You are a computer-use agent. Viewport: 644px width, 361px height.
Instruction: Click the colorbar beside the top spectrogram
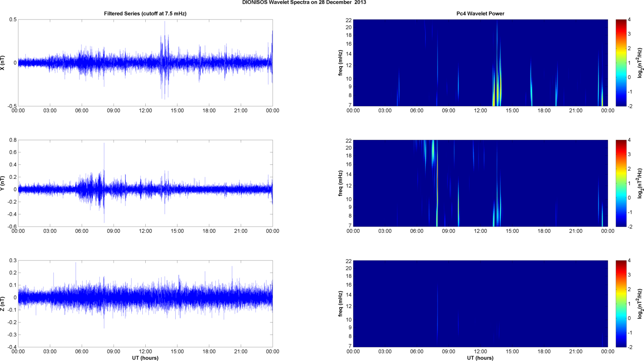620,63
